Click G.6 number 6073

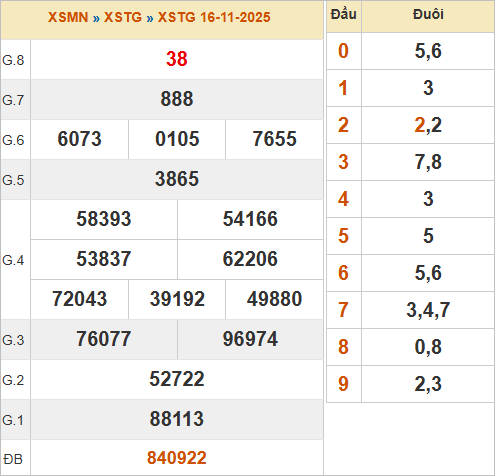coord(79,139)
